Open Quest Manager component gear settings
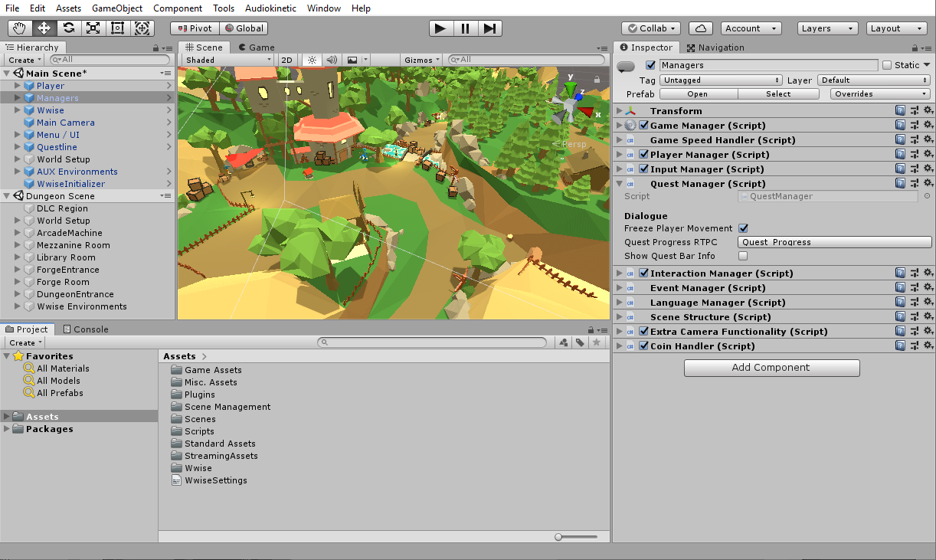This screenshot has width=936, height=560. click(928, 184)
